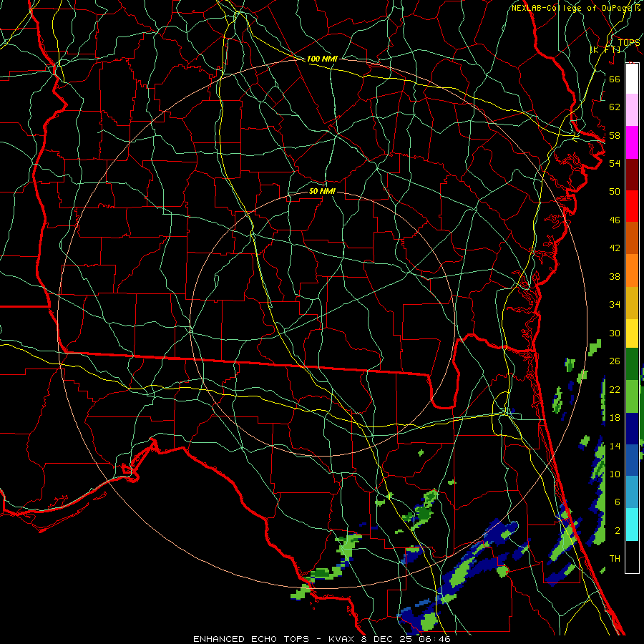Pick the bright orange legend swatch
644x644 pixels.
[632, 270]
